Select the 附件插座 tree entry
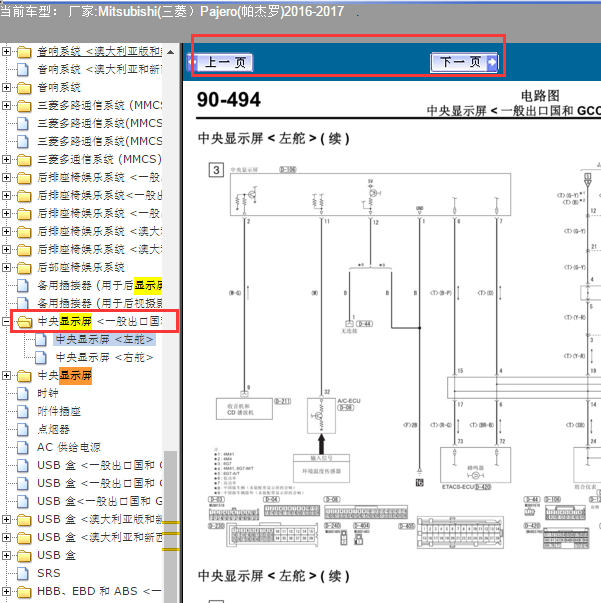This screenshot has height=603, width=601. [x=59, y=411]
